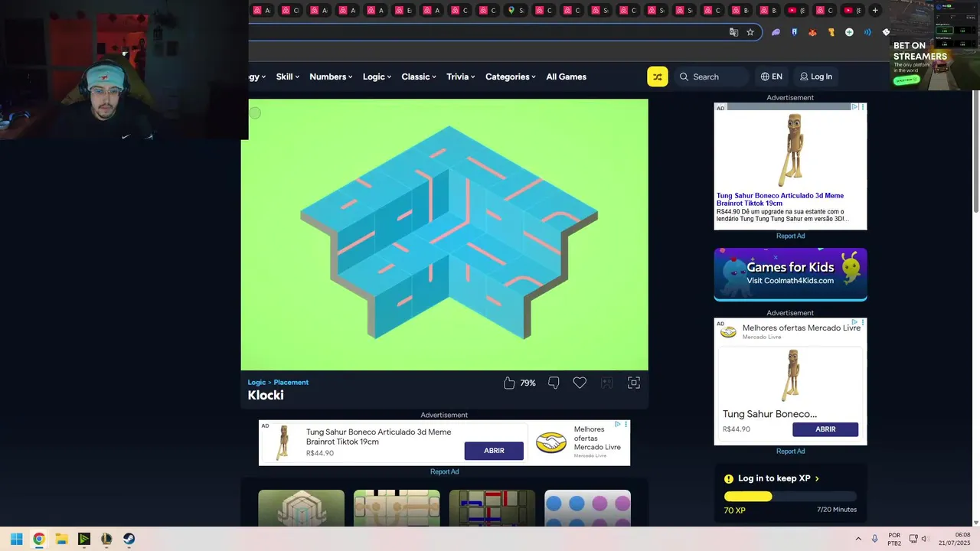The image size is (980, 551).
Task: Click the Placement breadcrumb link
Action: click(x=291, y=383)
